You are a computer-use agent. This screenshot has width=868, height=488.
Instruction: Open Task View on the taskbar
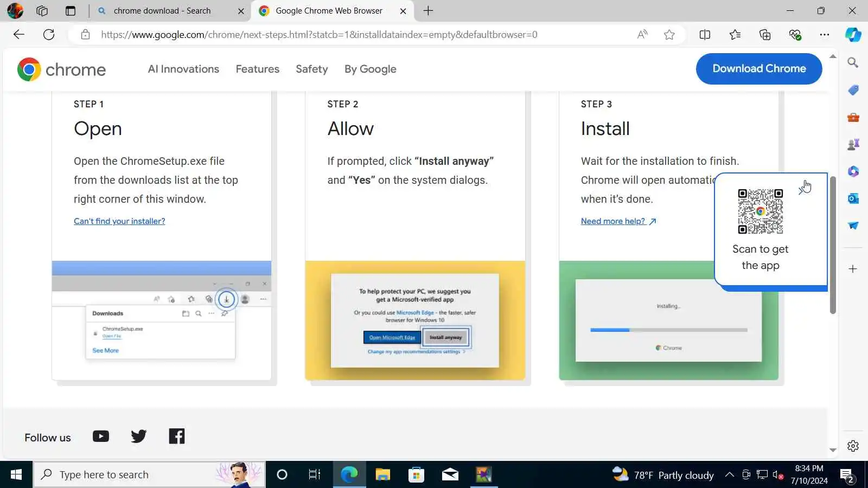pyautogui.click(x=315, y=475)
